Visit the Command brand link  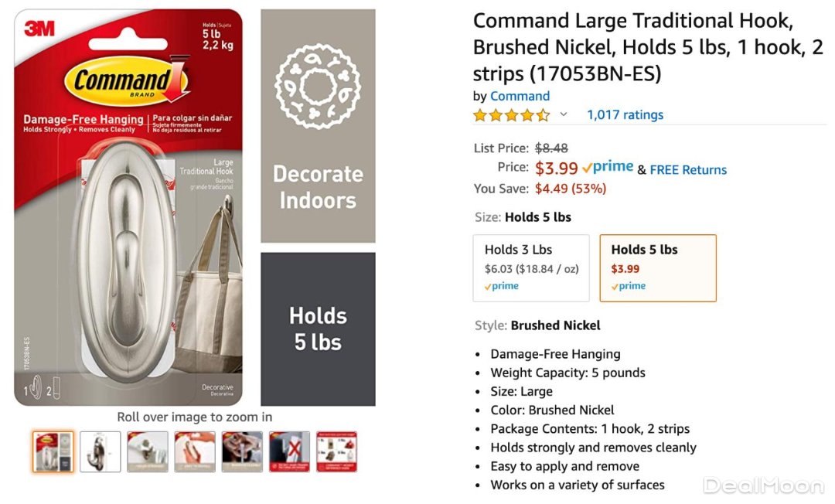point(520,96)
